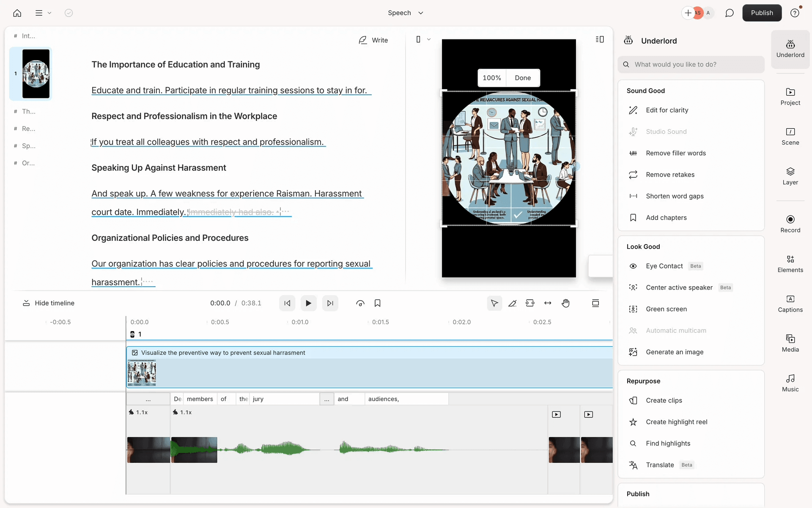Open the Captions panel

790,304
